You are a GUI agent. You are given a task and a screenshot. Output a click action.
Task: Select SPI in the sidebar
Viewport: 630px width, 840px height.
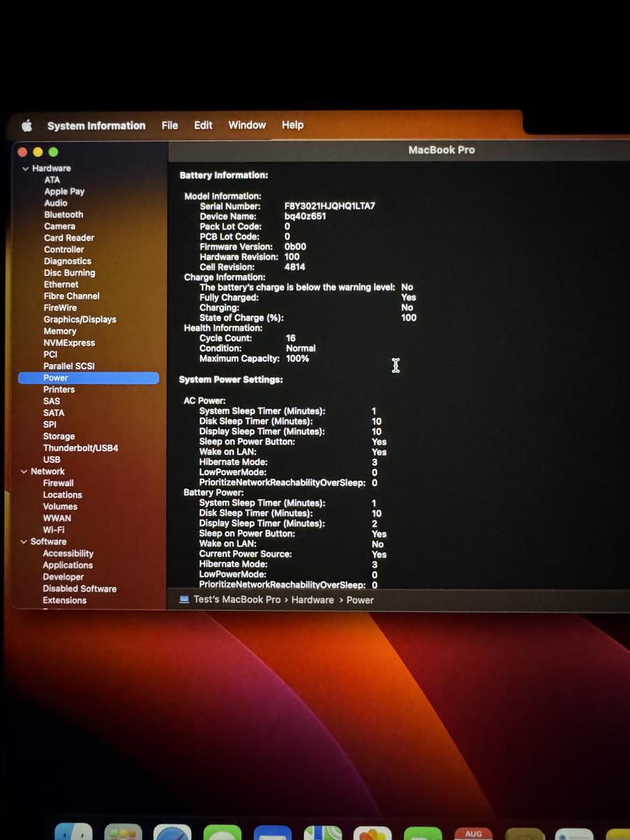point(50,425)
